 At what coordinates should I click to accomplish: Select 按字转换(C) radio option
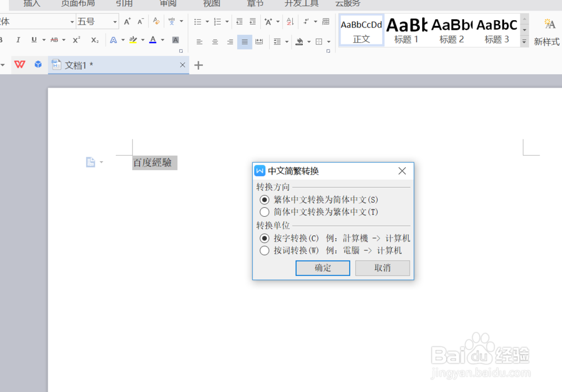[265, 238]
